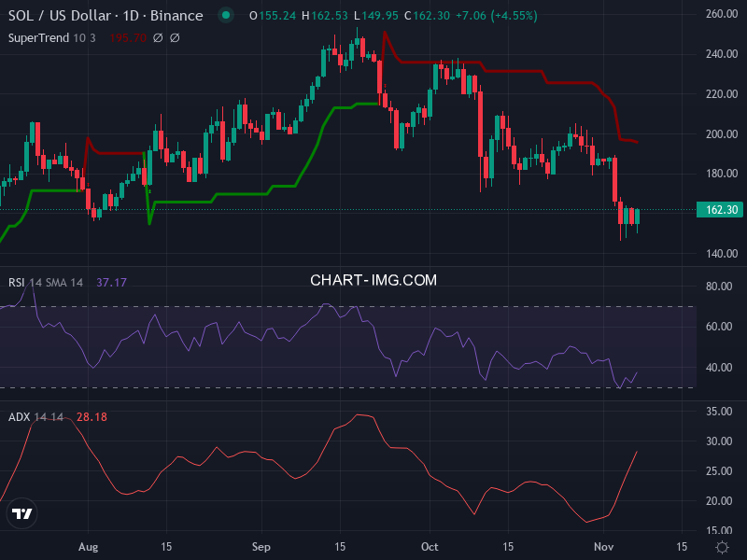Click the 260.00 price scale label
The height and width of the screenshot is (560, 747).
coord(722,15)
